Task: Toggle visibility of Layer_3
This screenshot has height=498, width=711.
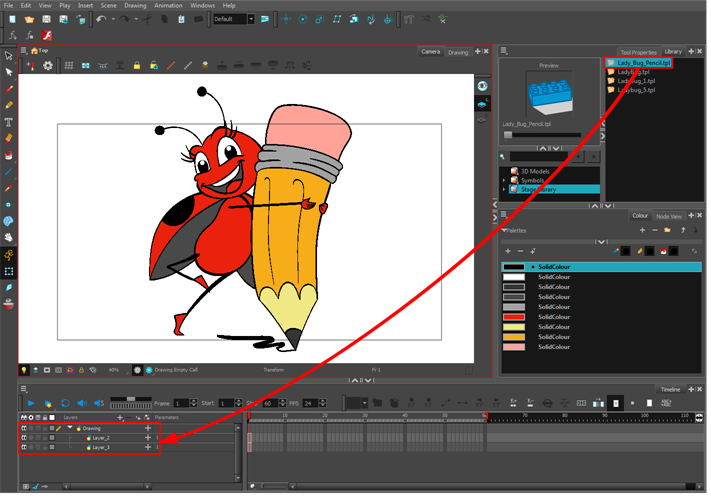Action: 24,447
